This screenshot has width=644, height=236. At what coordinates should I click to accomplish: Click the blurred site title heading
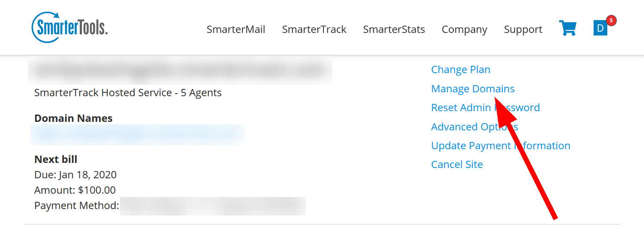[179, 70]
